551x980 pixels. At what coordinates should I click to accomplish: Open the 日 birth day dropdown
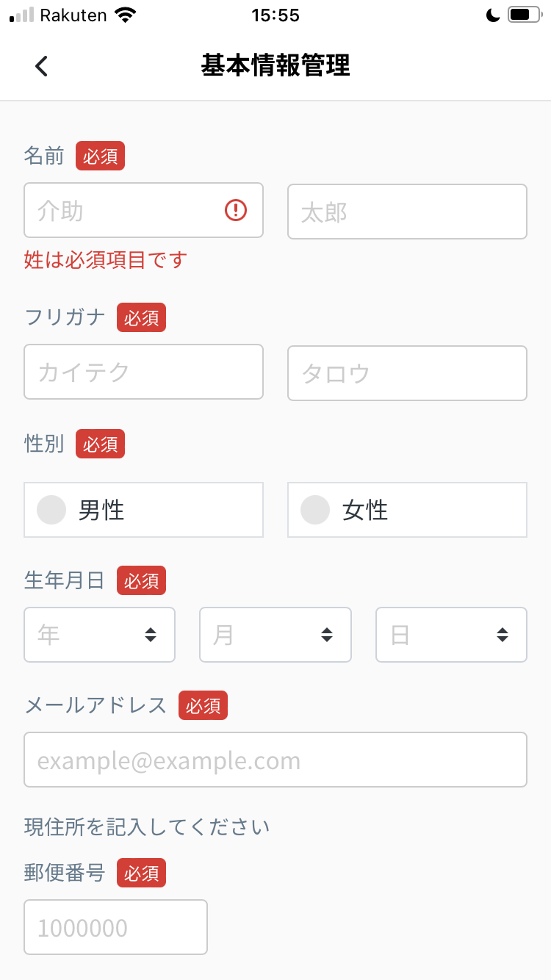[451, 635]
